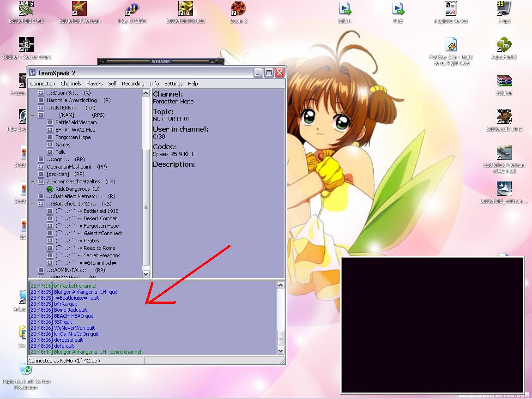
Task: Click message log scroll up arrow
Action: [281, 285]
